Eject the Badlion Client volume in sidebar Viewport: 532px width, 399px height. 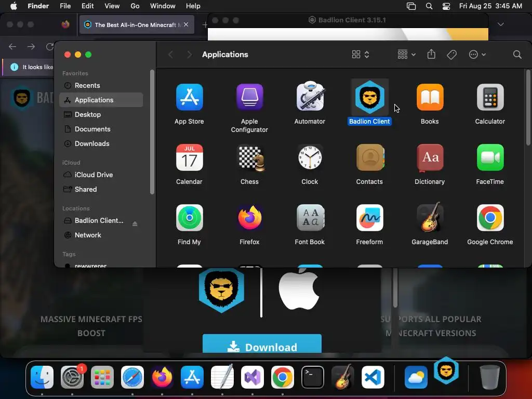135,224
